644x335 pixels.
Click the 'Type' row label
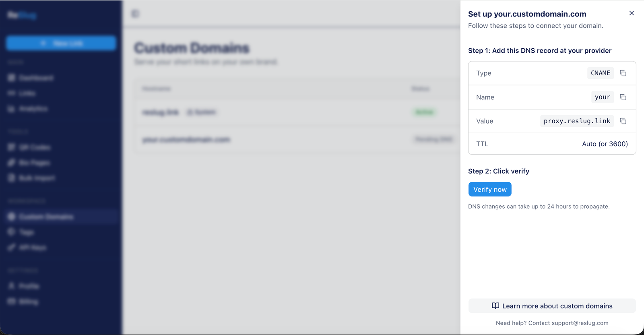[x=484, y=73]
